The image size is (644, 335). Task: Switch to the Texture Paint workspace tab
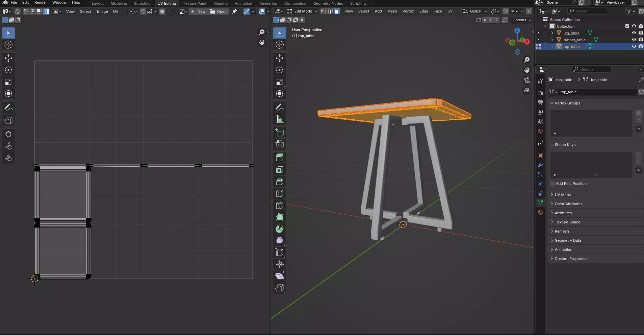click(x=195, y=3)
